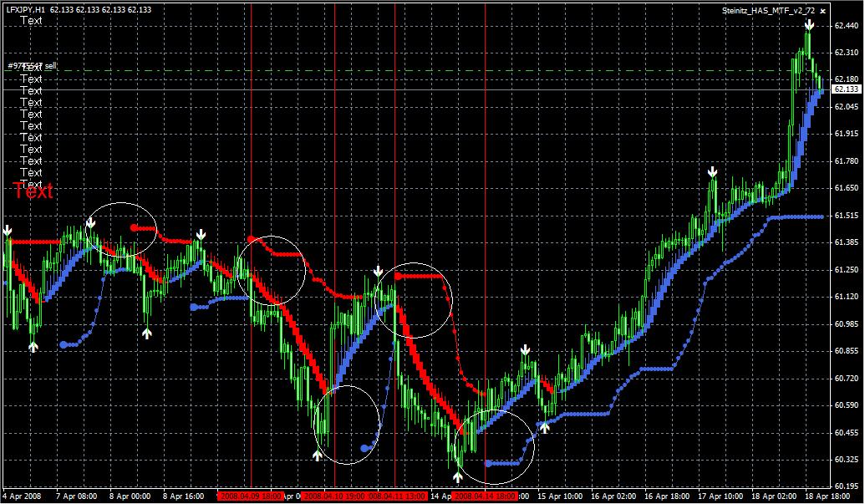
Task: Click the 18 Apr 02:00 time axis label
Action: 773,496
